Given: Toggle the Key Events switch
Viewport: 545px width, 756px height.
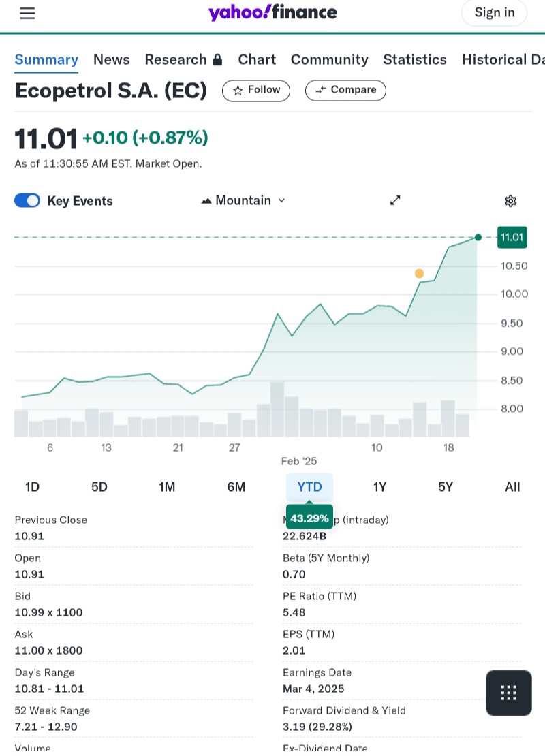Looking at the screenshot, I should click(x=27, y=200).
